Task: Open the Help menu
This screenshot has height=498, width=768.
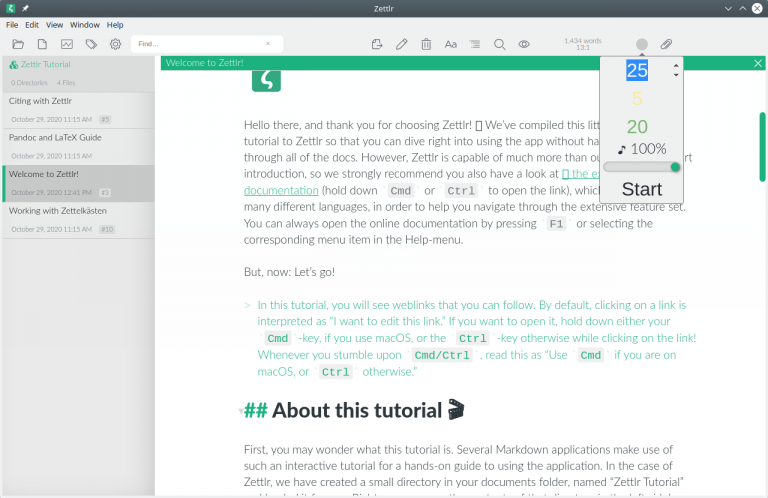Action: [115, 25]
